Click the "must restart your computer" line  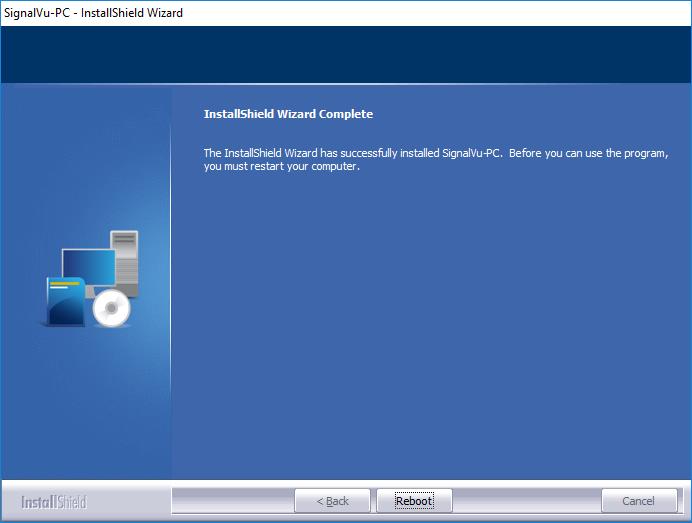tap(281, 167)
